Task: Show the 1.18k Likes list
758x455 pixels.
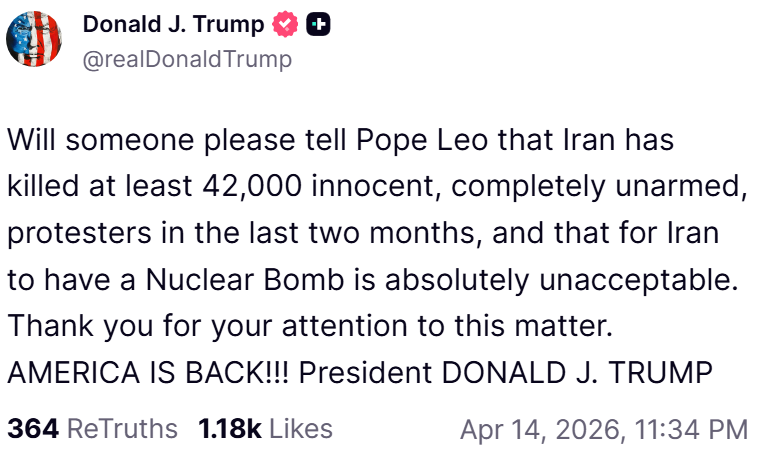Action: tap(265, 429)
